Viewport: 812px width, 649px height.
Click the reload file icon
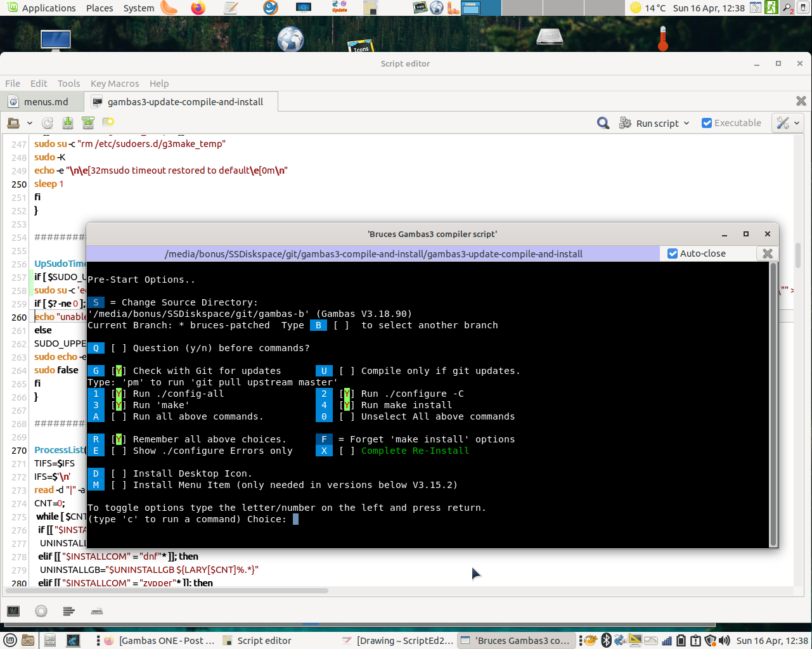tap(48, 123)
